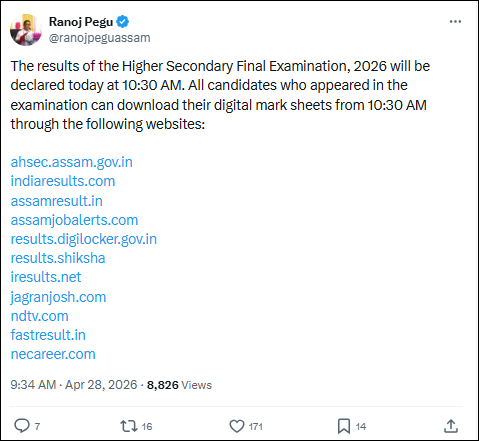The image size is (479, 441).
Task: Click the blue verified badge
Action: coord(123,22)
